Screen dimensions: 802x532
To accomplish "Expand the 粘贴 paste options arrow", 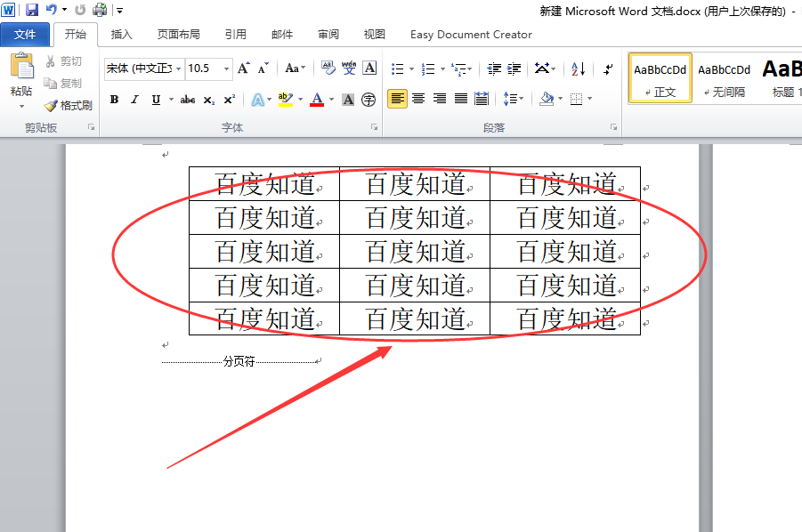I will [x=21, y=106].
